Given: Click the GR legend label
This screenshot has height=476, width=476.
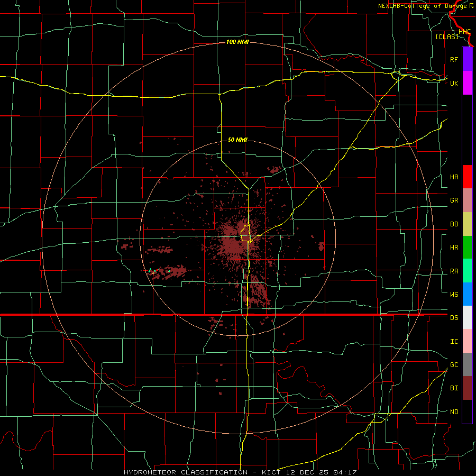Looking at the screenshot, I should [454, 200].
